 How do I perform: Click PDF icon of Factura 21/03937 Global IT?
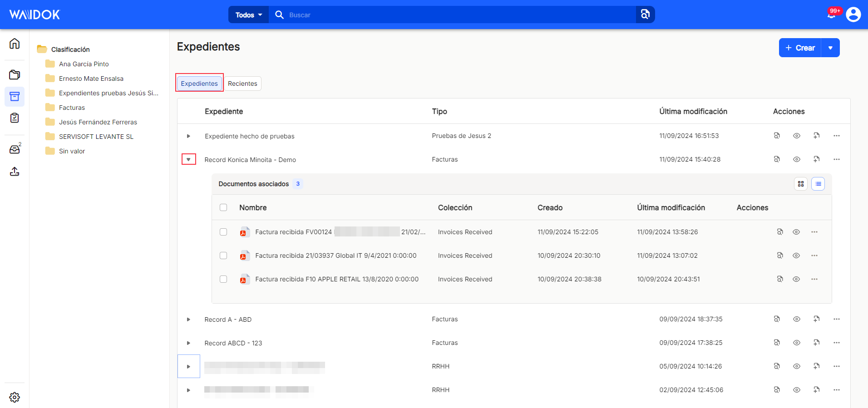click(245, 256)
